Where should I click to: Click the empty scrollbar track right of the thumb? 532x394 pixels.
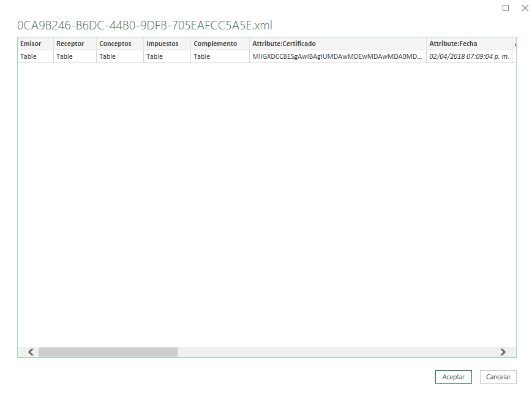tap(337, 352)
